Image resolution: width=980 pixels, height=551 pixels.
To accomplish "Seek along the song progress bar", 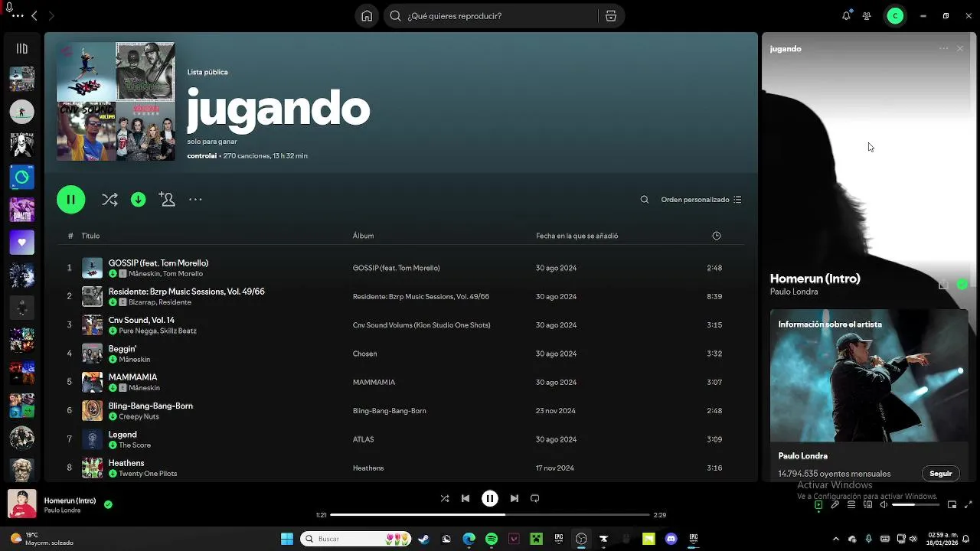I will pyautogui.click(x=489, y=515).
